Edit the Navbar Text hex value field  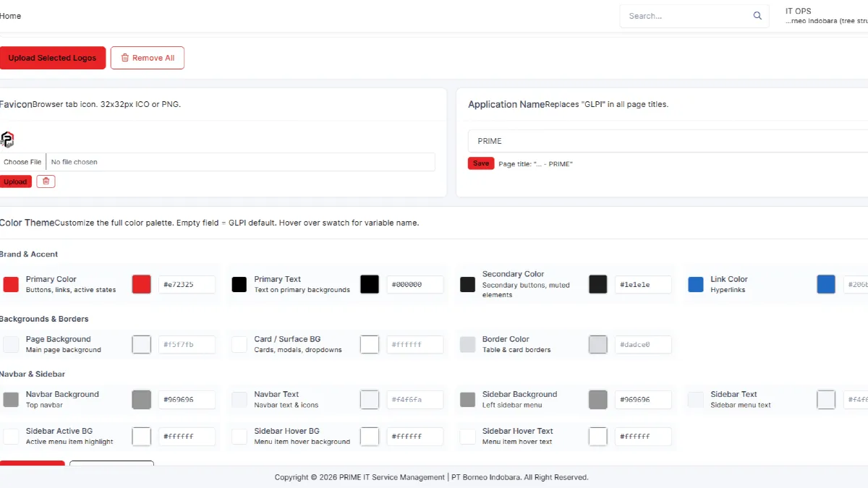(x=415, y=400)
